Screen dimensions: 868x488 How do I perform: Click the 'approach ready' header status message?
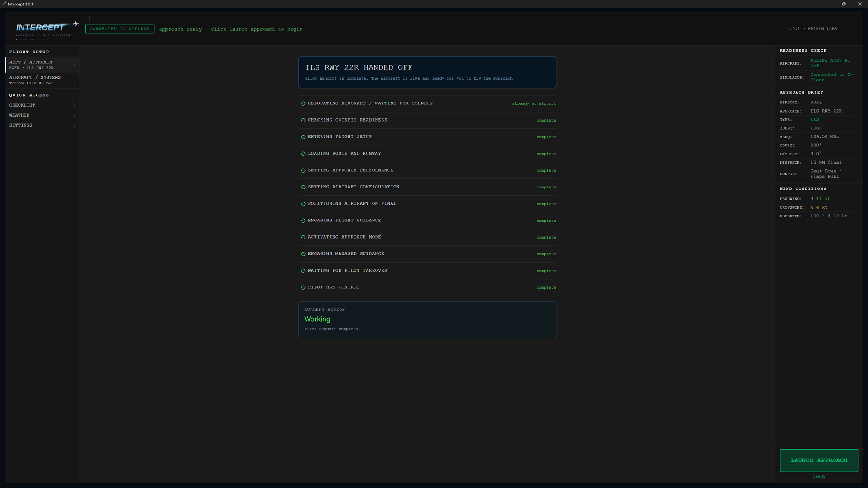click(x=231, y=29)
